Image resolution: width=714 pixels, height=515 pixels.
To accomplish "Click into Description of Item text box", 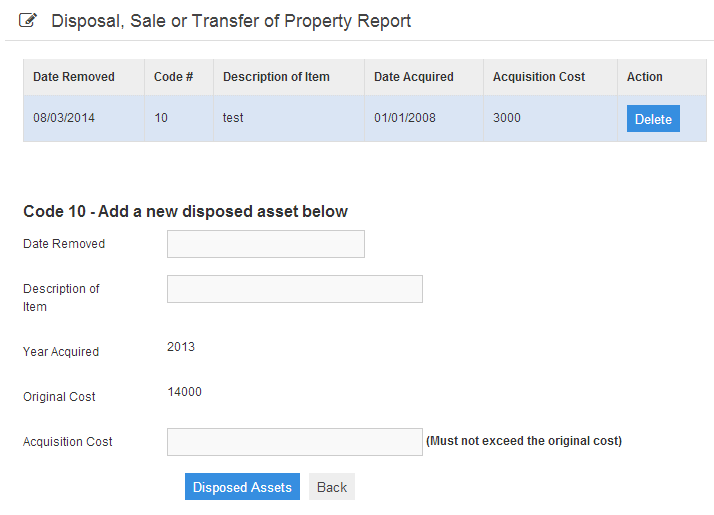I will tap(295, 289).
